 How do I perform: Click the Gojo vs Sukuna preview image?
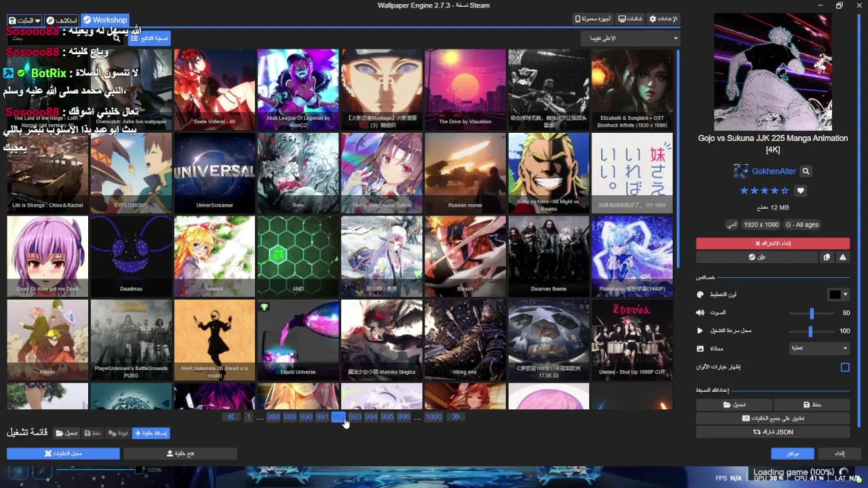[x=773, y=72]
